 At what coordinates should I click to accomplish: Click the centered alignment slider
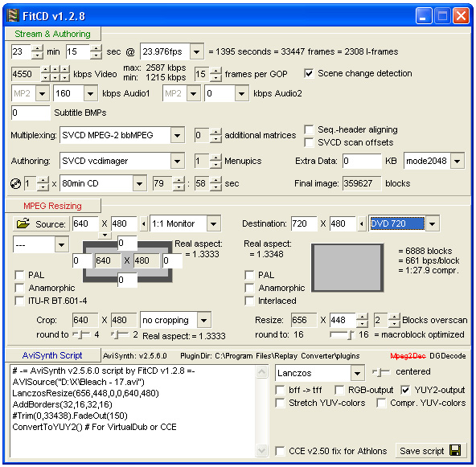(381, 371)
